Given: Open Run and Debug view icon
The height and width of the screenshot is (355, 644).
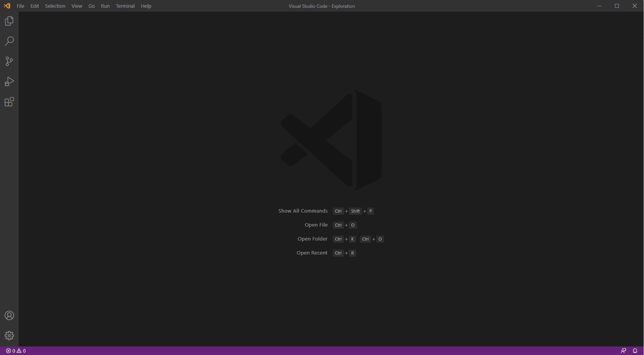Looking at the screenshot, I should coord(9,81).
